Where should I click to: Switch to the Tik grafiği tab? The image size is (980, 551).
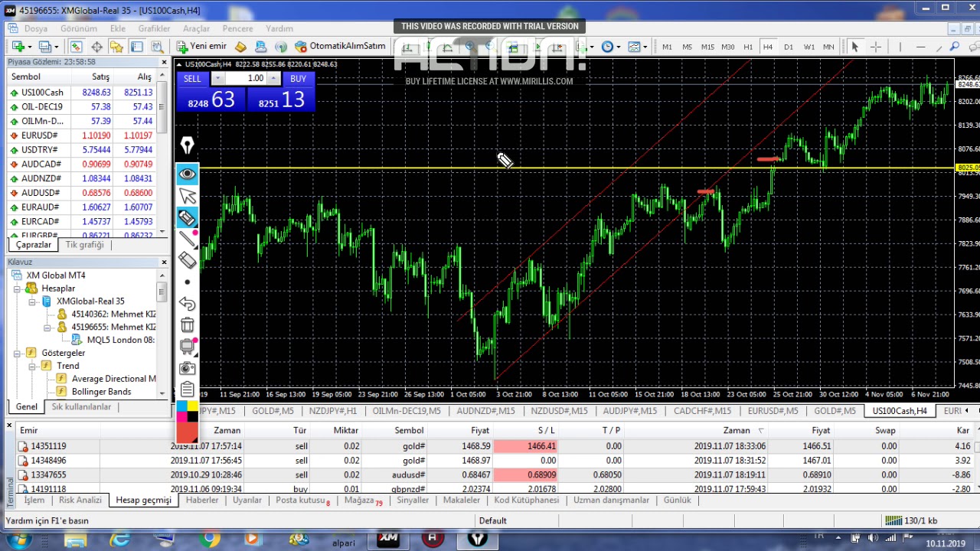[x=84, y=245]
